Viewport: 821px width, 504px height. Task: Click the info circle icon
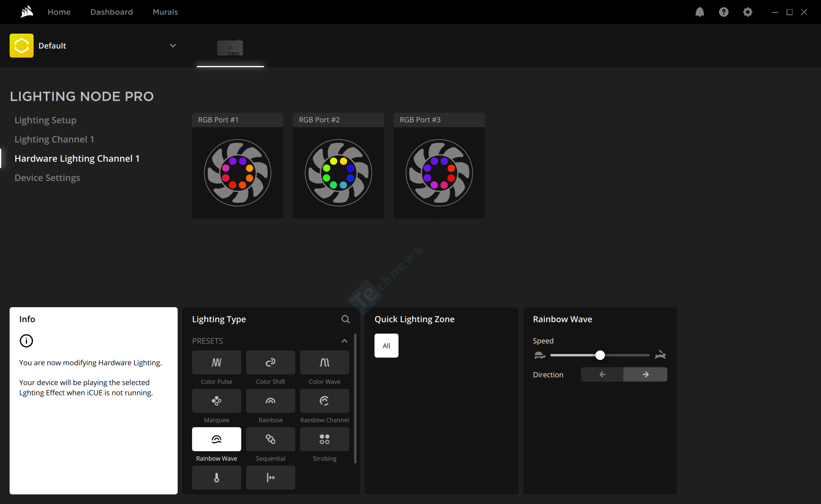click(x=26, y=341)
